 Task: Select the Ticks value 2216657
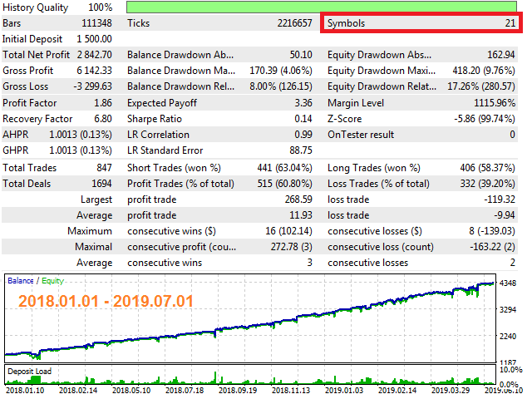point(294,23)
